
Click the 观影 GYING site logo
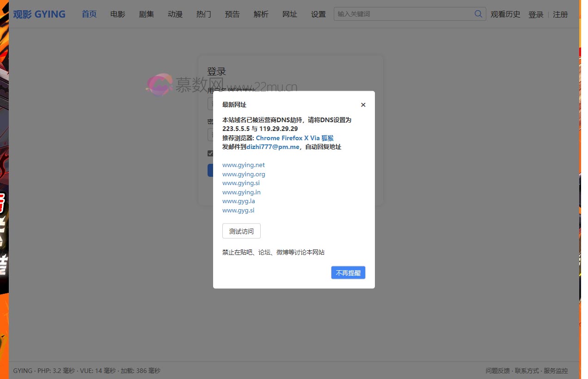[39, 14]
